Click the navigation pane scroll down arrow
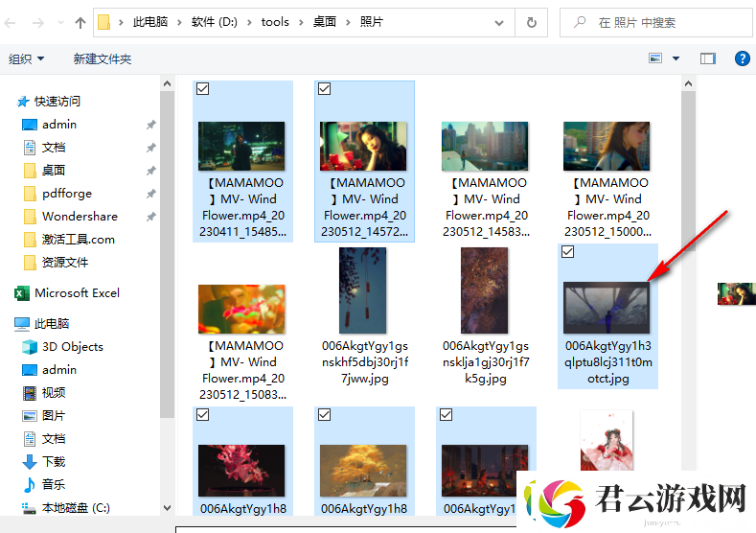This screenshot has width=756, height=533. pyautogui.click(x=168, y=508)
